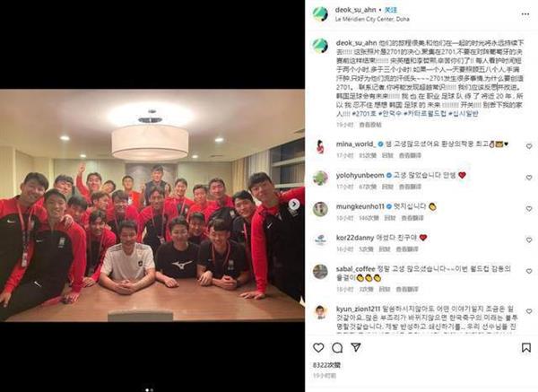Reply to mungkeunho11 comment

[x=389, y=218]
